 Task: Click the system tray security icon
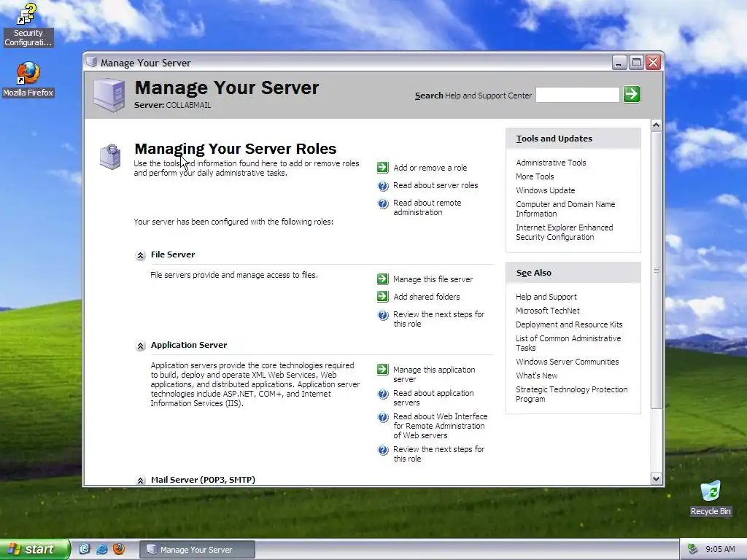point(693,549)
